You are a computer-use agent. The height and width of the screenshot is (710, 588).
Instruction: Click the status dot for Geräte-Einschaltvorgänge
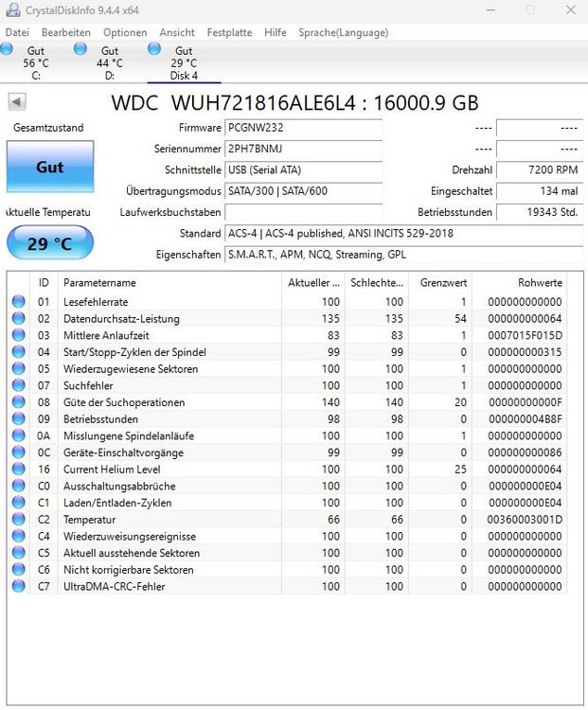coord(19,453)
